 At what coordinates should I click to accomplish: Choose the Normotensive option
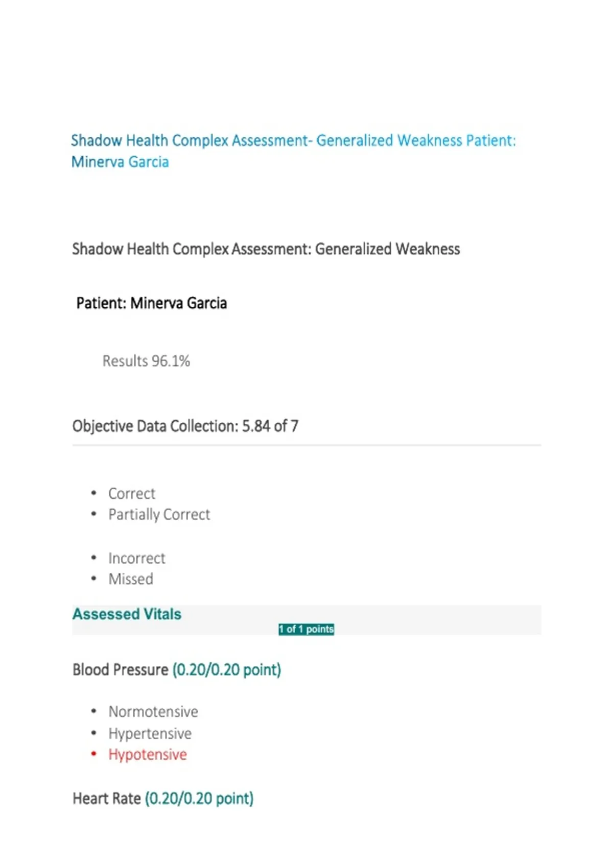pyautogui.click(x=153, y=712)
